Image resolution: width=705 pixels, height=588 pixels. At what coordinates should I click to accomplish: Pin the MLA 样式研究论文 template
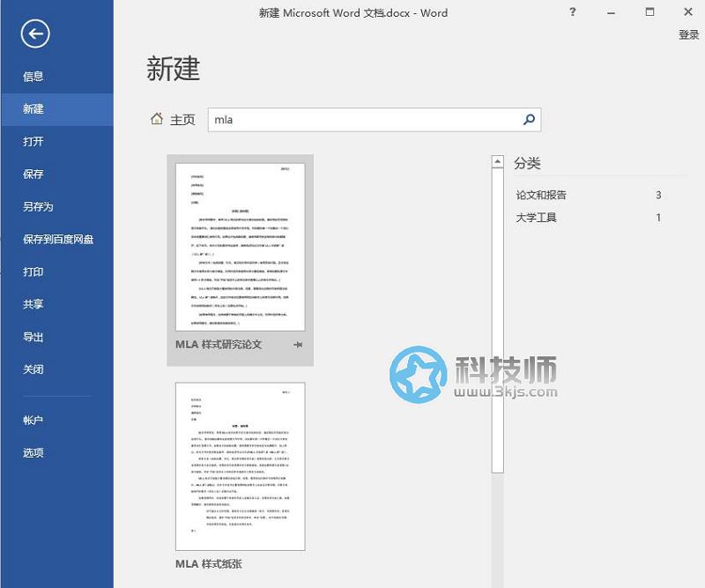[298, 345]
